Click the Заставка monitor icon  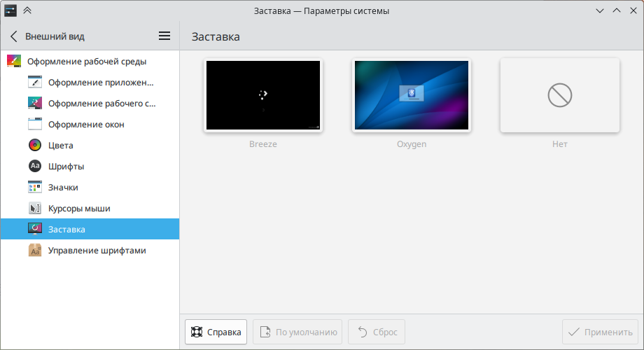pos(35,229)
